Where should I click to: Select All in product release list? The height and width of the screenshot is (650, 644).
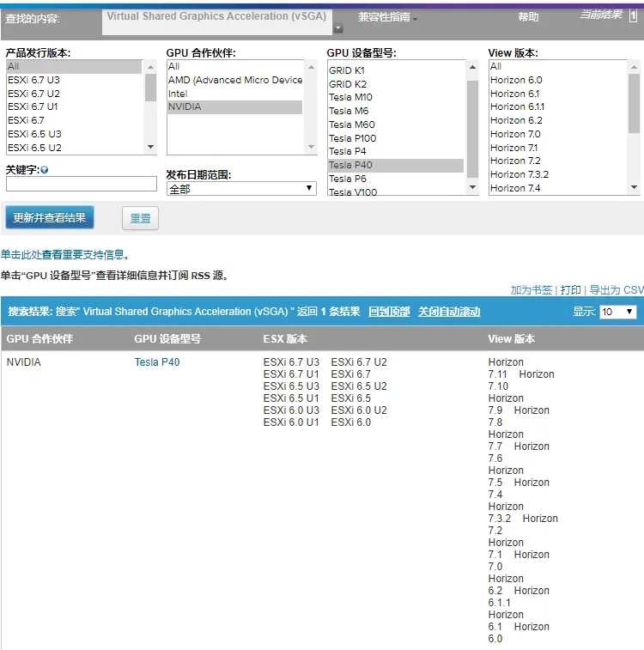[x=74, y=66]
